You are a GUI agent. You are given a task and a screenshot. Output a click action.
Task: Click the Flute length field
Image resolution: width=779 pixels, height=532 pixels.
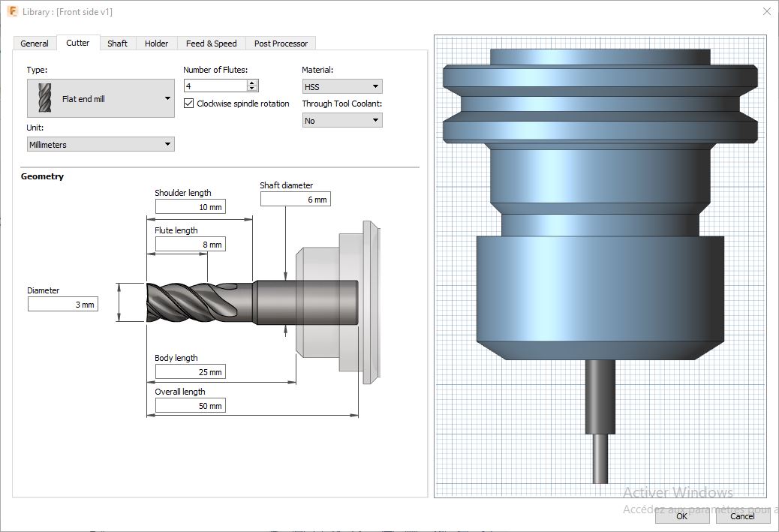(x=191, y=245)
